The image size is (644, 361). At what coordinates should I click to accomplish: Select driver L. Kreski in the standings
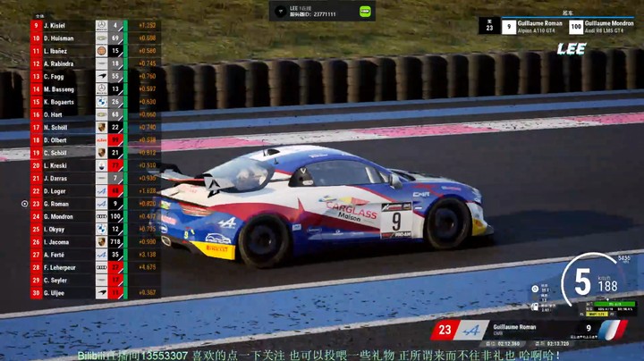tap(55, 165)
